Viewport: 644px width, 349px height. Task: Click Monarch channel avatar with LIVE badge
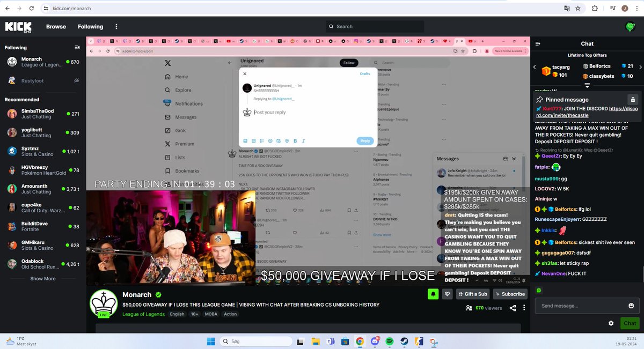click(x=104, y=304)
